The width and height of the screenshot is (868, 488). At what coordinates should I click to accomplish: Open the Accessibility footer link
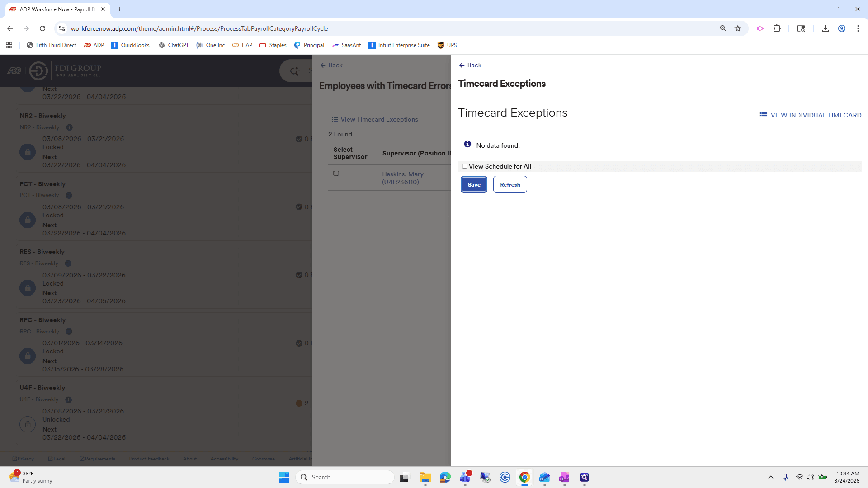224,459
